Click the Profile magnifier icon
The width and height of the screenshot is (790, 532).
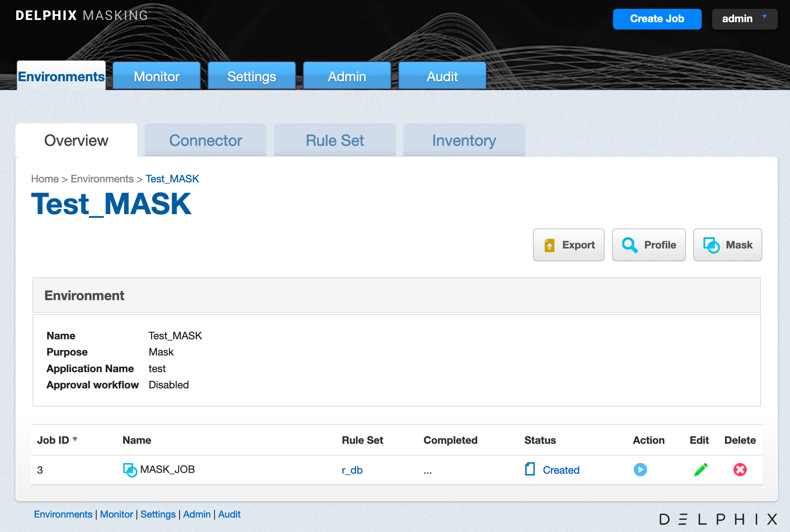click(x=630, y=245)
